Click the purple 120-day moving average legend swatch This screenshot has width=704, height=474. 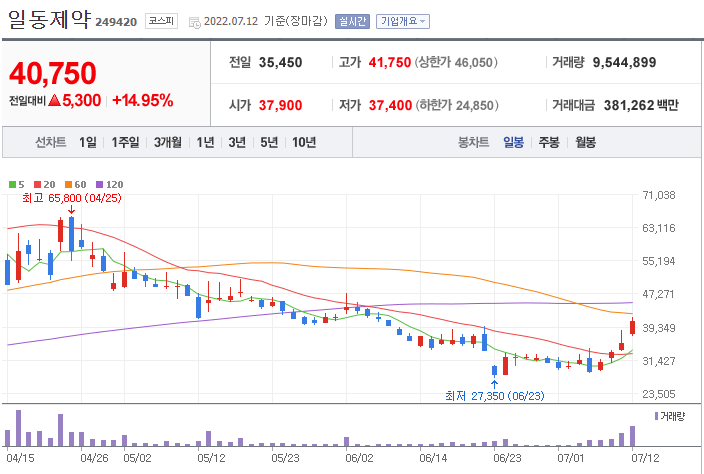[x=100, y=184]
